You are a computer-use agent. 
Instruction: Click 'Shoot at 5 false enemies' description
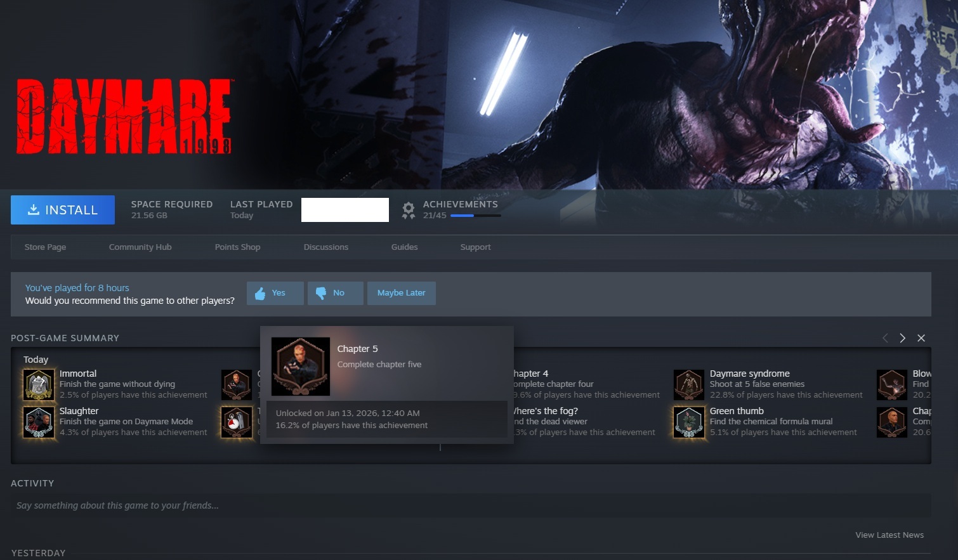[x=758, y=384]
